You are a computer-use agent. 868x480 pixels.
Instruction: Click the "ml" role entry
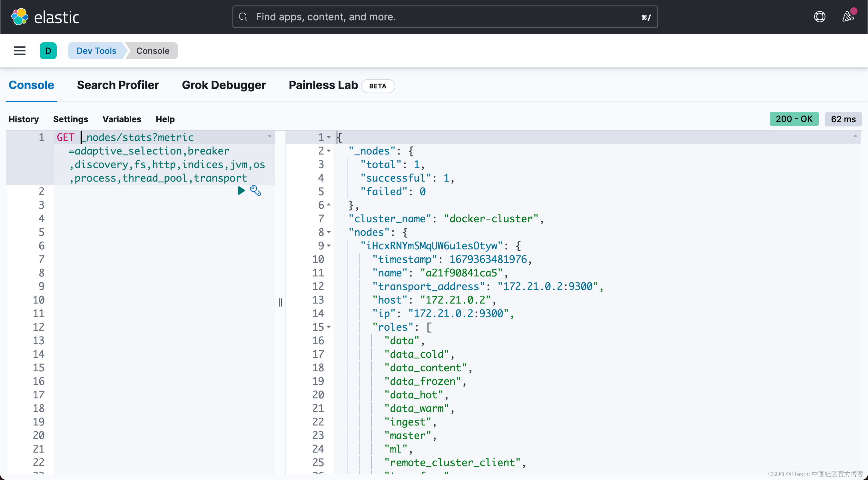[396, 449]
